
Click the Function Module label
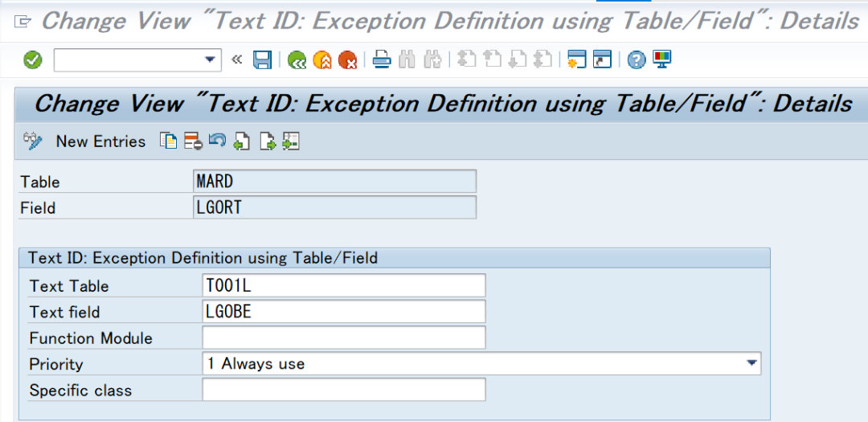point(91,338)
